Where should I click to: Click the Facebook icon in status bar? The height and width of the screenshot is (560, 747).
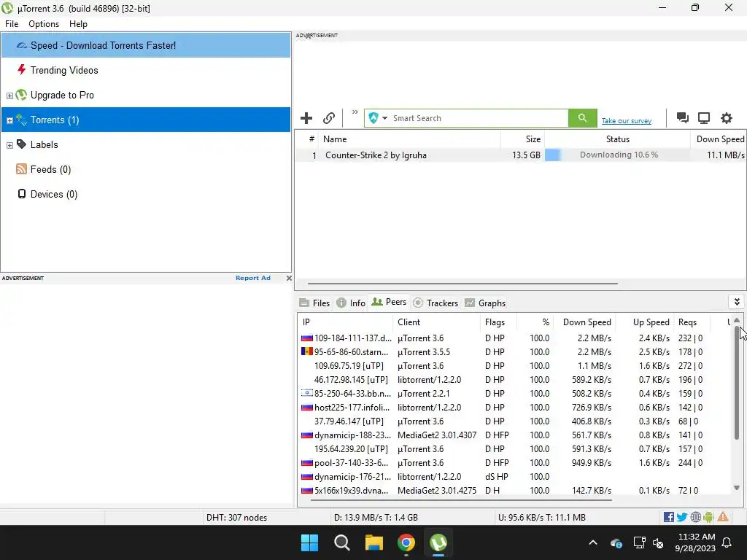point(668,517)
